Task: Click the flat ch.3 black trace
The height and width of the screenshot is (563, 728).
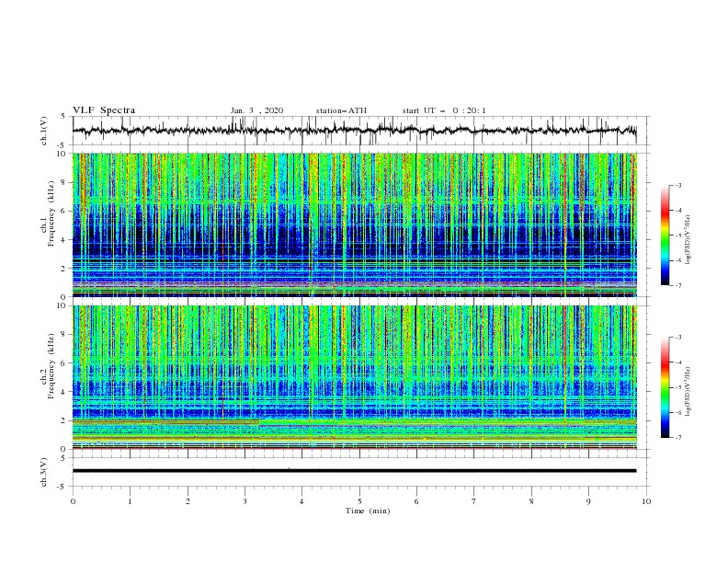Action: click(x=354, y=471)
